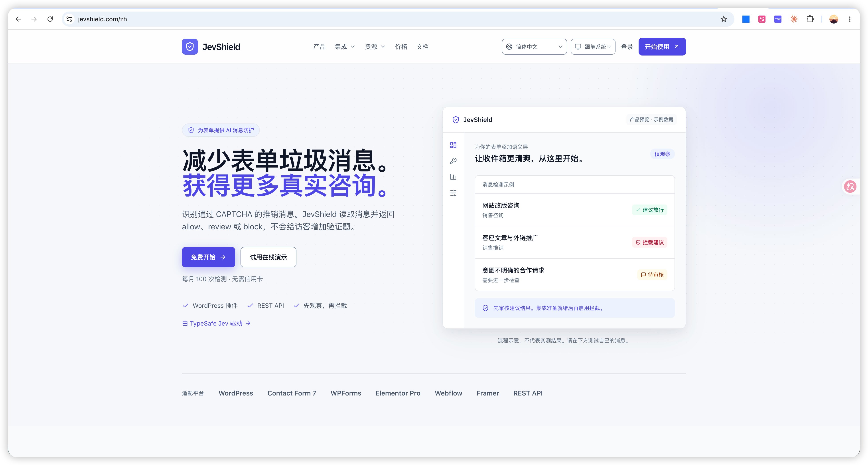Viewport: 868px width, 465px height.
Task: Open the Chrome three-dot menu
Action: tap(850, 19)
